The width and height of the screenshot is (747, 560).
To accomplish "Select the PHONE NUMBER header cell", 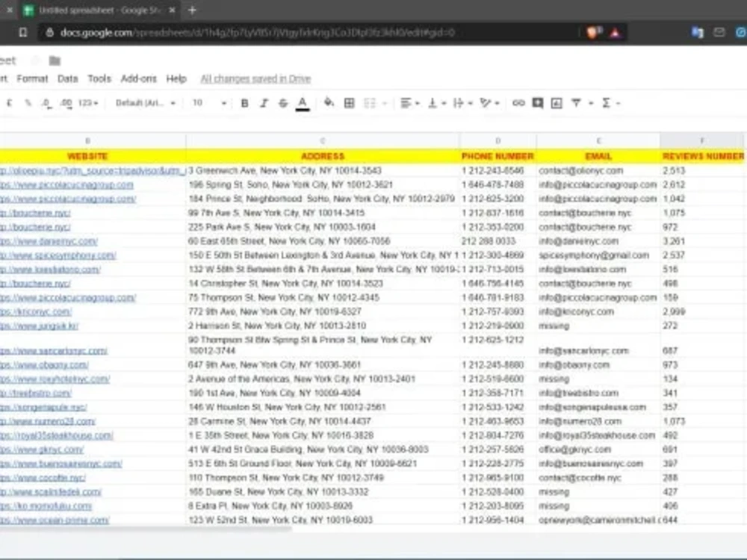I will pos(498,156).
